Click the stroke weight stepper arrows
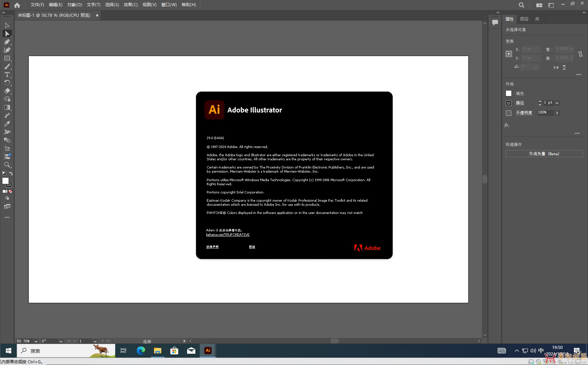 click(540, 103)
